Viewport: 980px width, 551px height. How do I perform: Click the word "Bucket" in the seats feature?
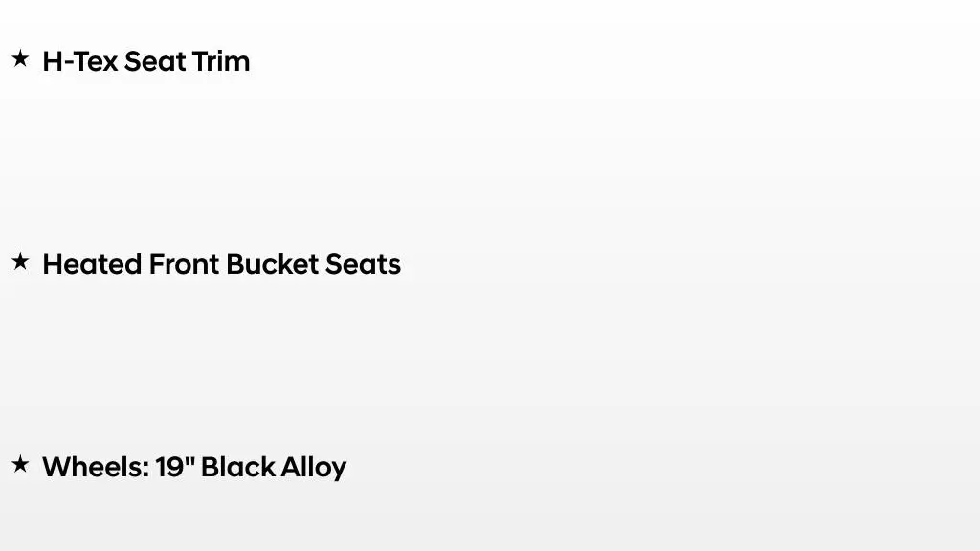coord(272,264)
